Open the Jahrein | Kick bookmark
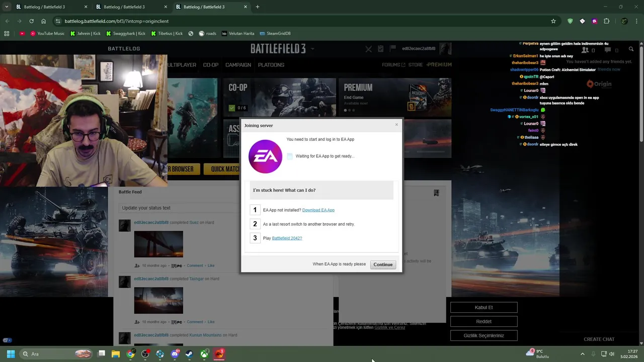The width and height of the screenshot is (644, 362). pyautogui.click(x=85, y=33)
